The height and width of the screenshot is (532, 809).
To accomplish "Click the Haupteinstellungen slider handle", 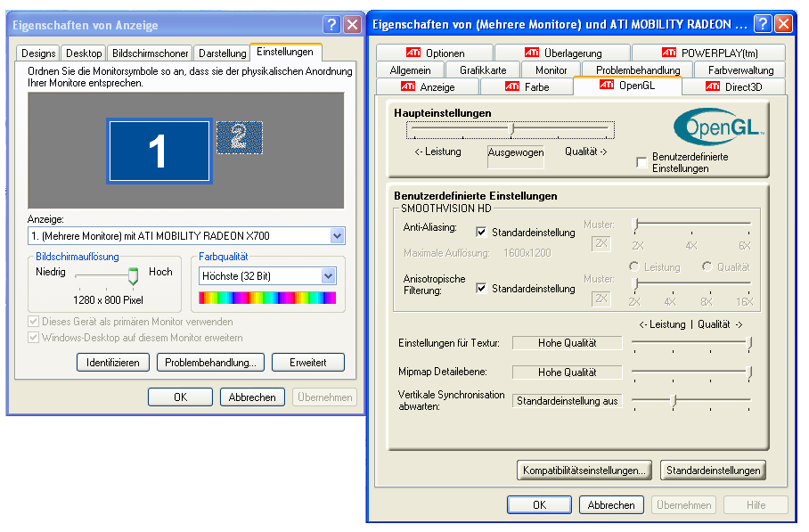I will point(511,129).
